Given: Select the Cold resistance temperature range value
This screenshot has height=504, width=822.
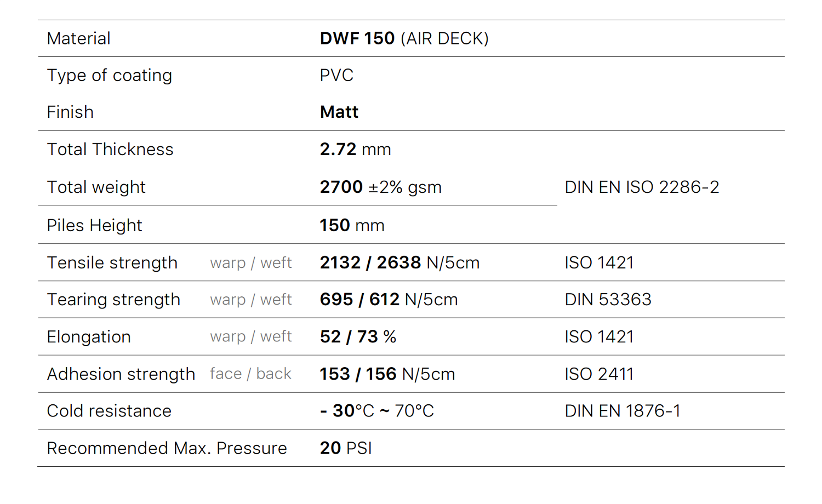Looking at the screenshot, I should (377, 411).
